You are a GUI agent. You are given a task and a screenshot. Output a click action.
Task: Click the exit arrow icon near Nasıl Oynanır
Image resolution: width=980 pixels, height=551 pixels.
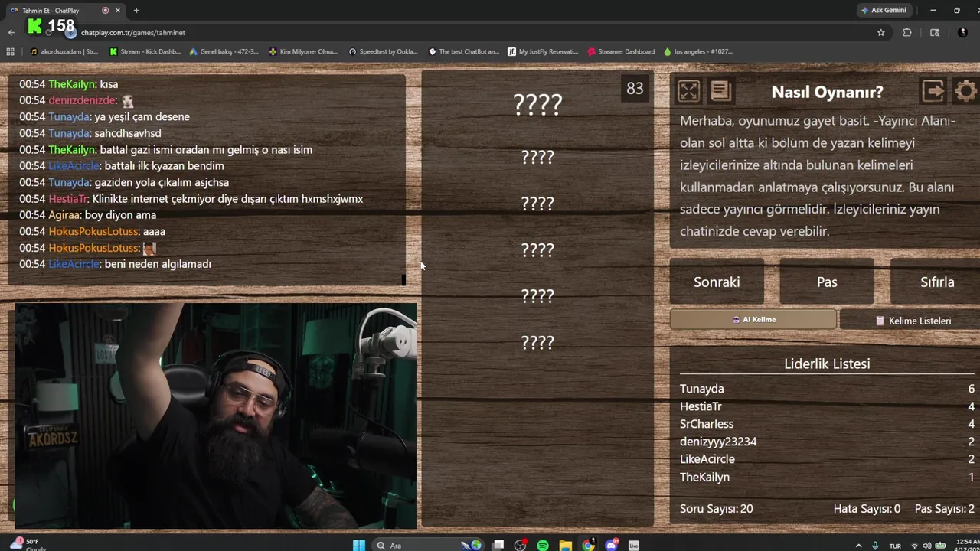[933, 92]
